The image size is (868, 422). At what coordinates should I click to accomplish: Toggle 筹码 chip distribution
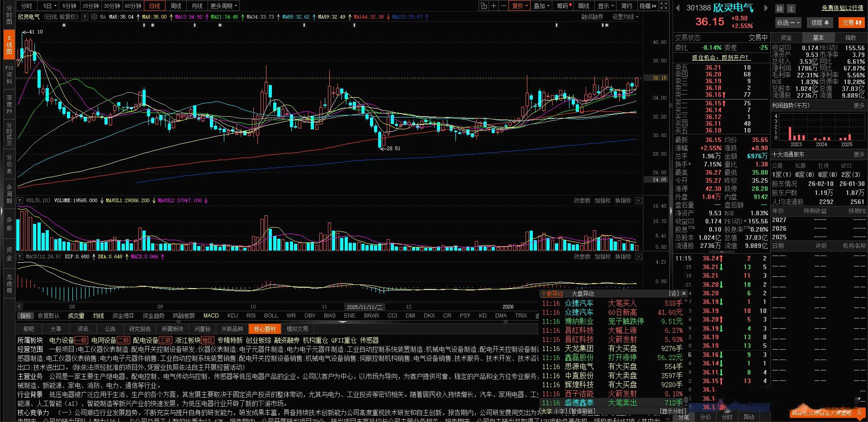click(564, 6)
